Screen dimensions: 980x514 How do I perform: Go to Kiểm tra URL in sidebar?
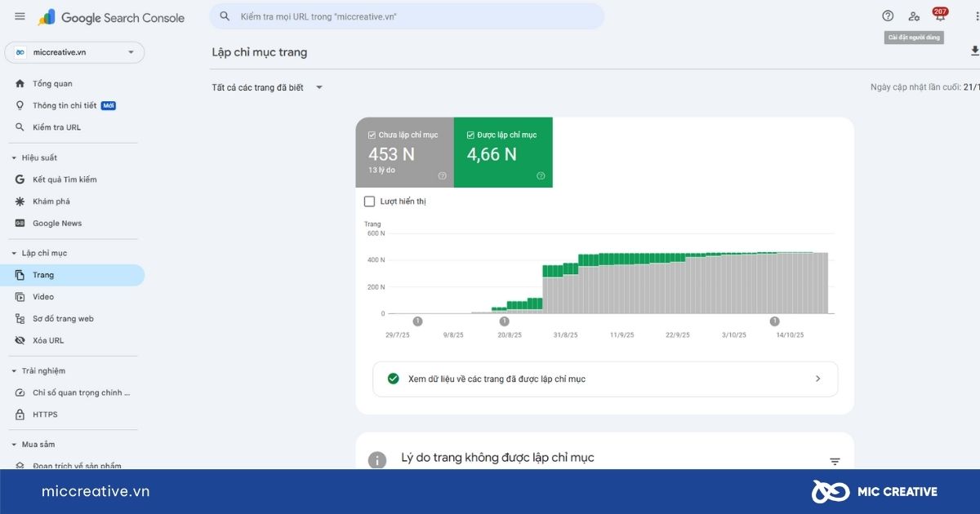click(56, 127)
